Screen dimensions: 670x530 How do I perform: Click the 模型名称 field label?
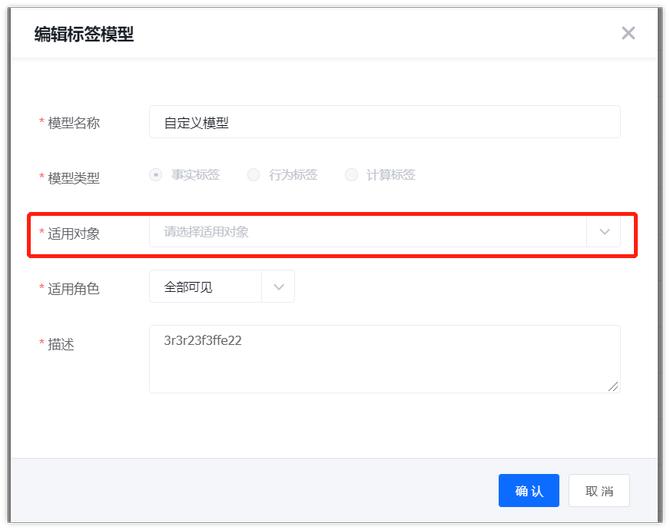[74, 123]
